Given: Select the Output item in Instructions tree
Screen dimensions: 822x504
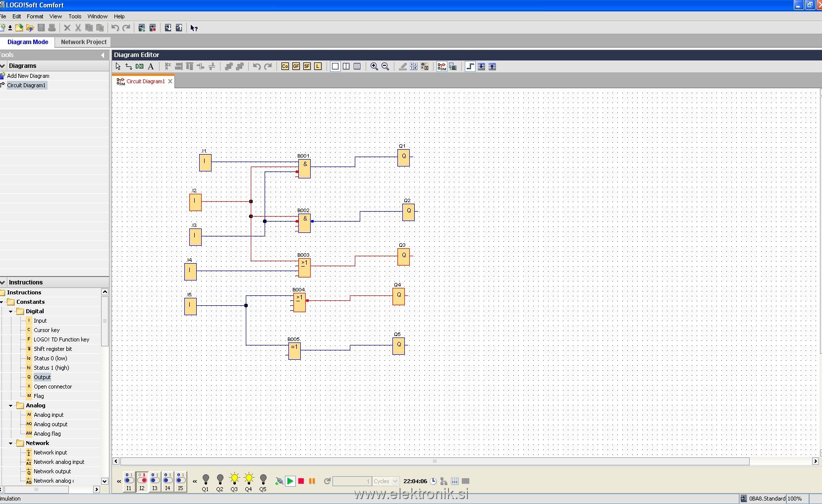Looking at the screenshot, I should coord(42,377).
